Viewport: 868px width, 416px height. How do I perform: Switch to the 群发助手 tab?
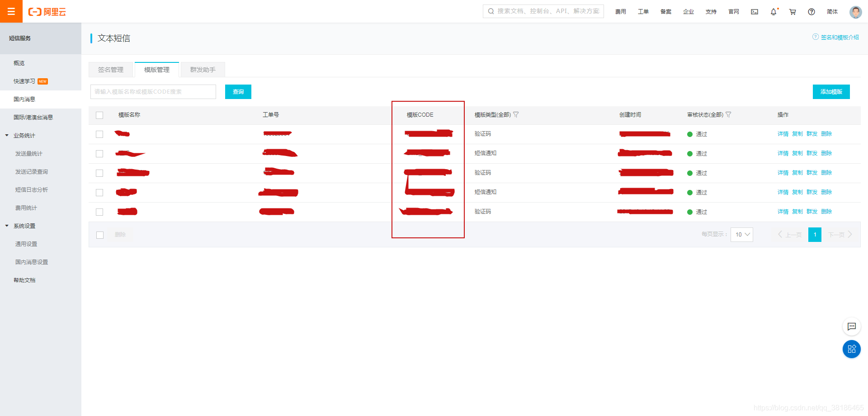[x=203, y=70]
